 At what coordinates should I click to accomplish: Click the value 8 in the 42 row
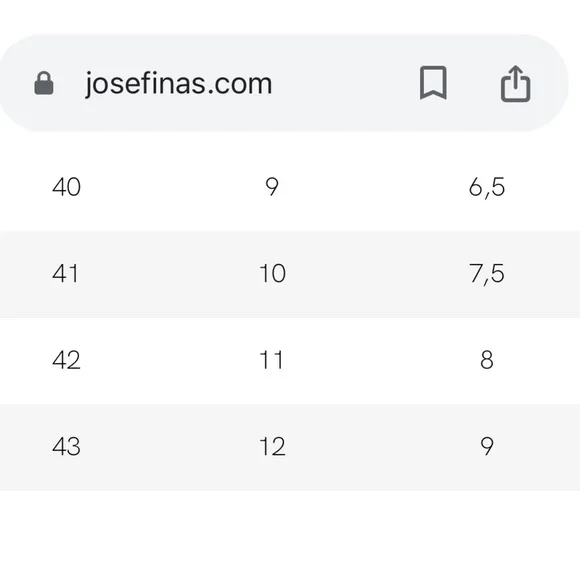(x=487, y=360)
